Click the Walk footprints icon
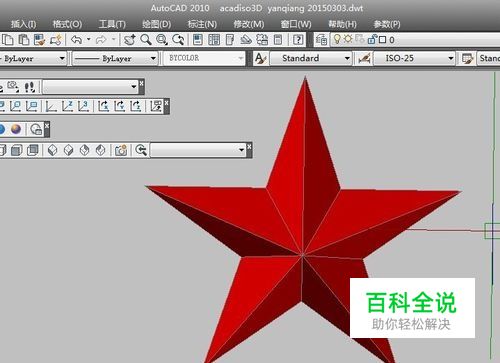This screenshot has width=500, height=363. click(x=30, y=87)
